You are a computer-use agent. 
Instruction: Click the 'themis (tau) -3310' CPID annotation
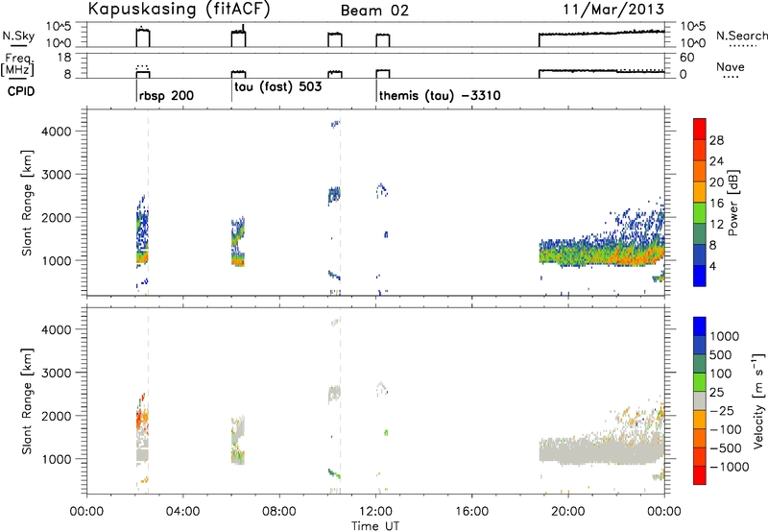point(440,95)
